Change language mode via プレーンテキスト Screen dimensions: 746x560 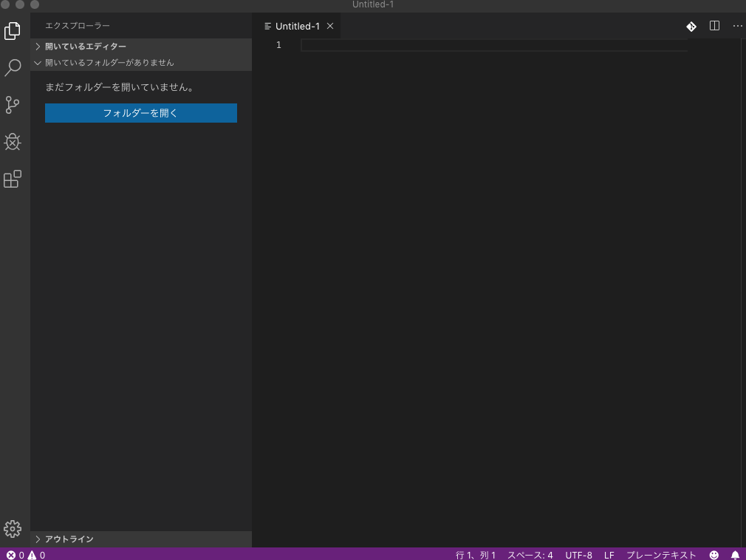click(660, 555)
